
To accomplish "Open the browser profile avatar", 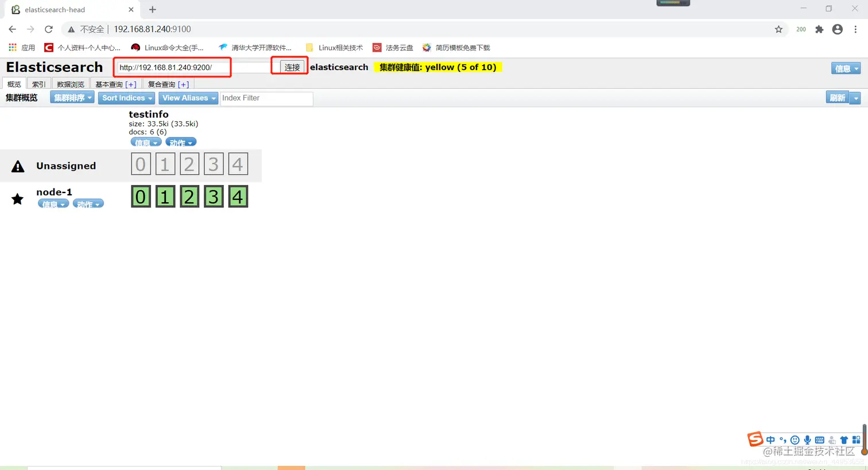I will point(838,29).
